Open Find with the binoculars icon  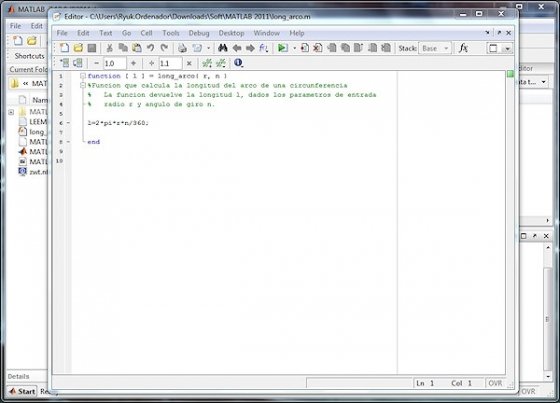[x=223, y=48]
